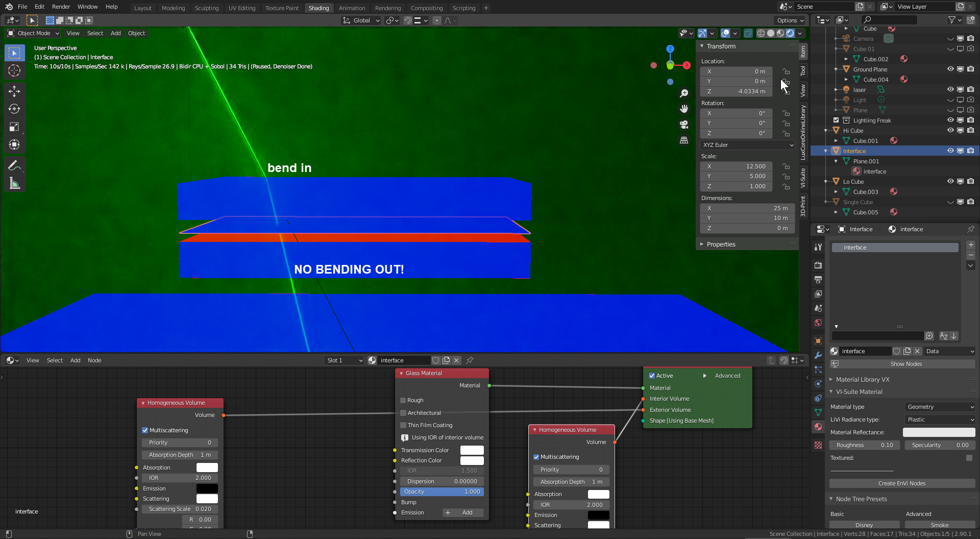Select the Rotate tool
The height and width of the screenshot is (539, 980).
pyautogui.click(x=14, y=109)
